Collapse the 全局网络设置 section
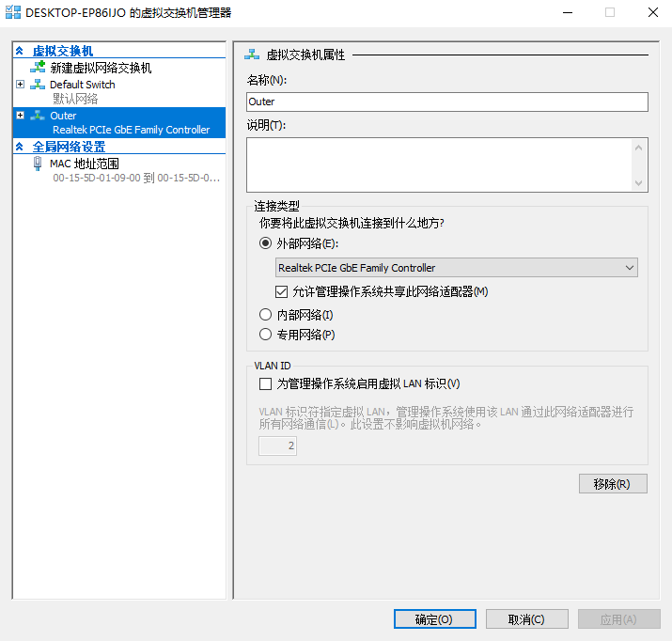This screenshot has width=672, height=641. point(20,147)
